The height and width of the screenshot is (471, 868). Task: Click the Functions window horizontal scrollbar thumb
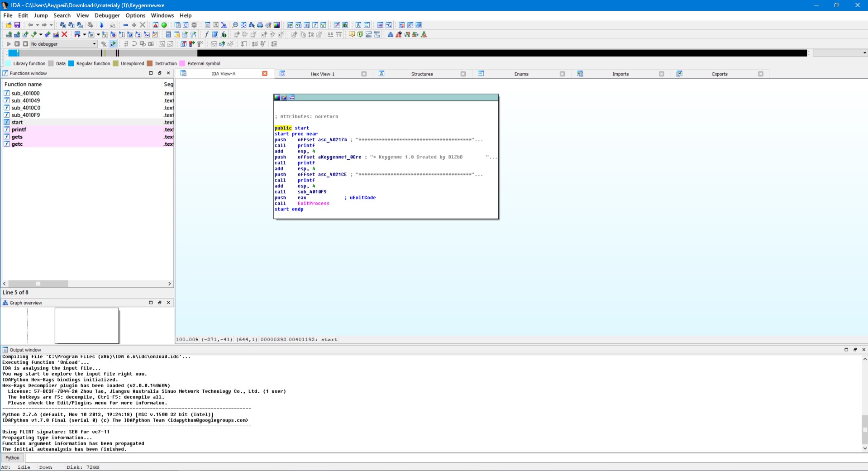pos(38,284)
